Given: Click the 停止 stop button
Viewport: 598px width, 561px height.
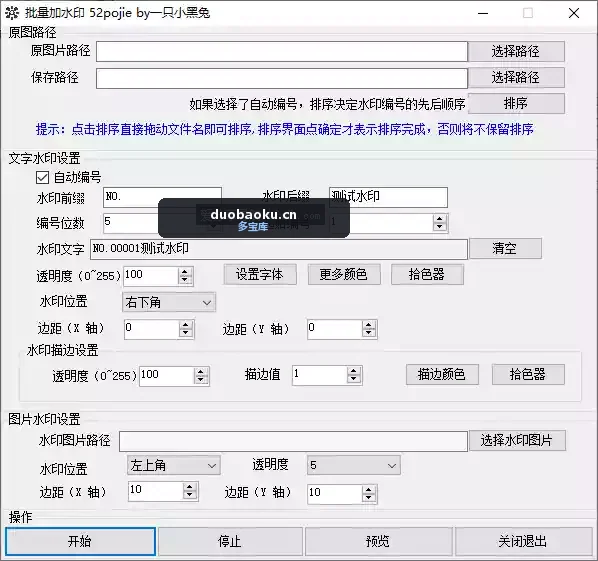Looking at the screenshot, I should tap(230, 542).
